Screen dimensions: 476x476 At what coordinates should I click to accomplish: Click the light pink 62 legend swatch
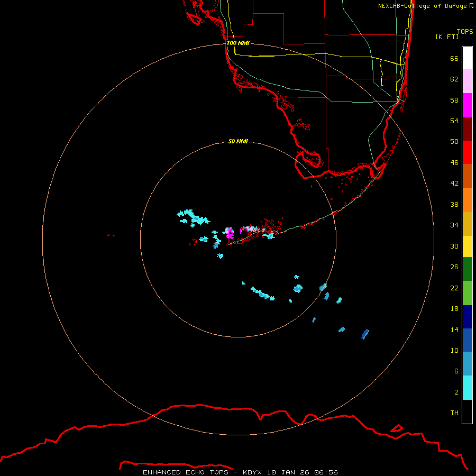click(467, 81)
